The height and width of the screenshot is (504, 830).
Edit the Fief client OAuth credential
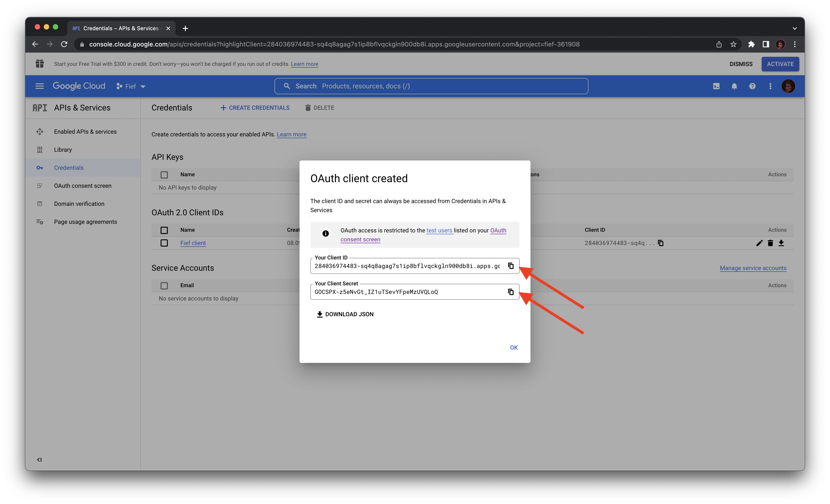point(759,243)
